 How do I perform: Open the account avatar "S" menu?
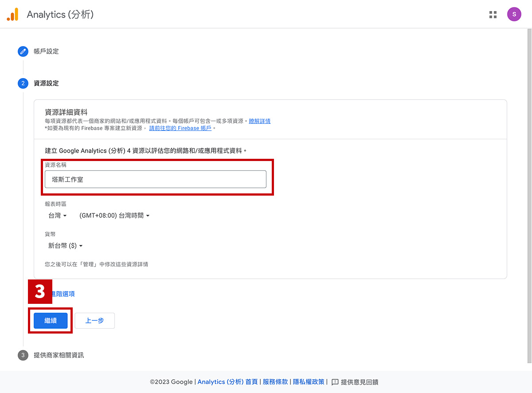pos(514,14)
